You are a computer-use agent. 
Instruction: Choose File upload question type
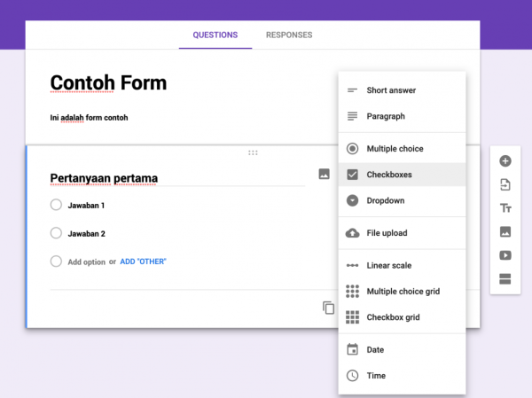coord(402,233)
